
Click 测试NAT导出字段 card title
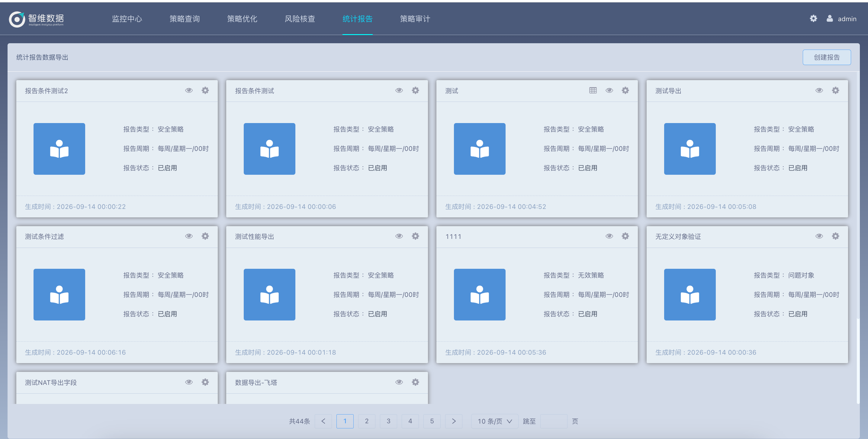tap(51, 382)
